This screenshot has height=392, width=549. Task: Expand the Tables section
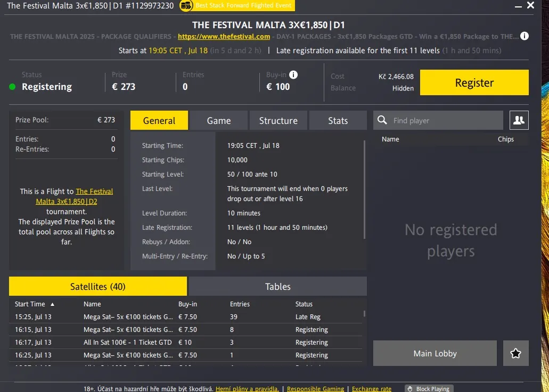click(x=277, y=286)
